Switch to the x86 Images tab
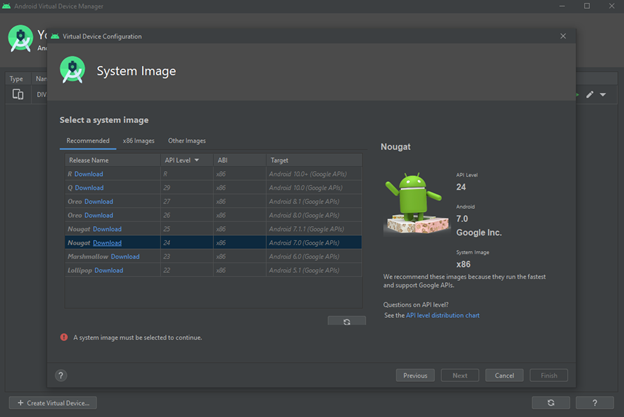Viewport: 624px width, 417px height. coord(138,140)
